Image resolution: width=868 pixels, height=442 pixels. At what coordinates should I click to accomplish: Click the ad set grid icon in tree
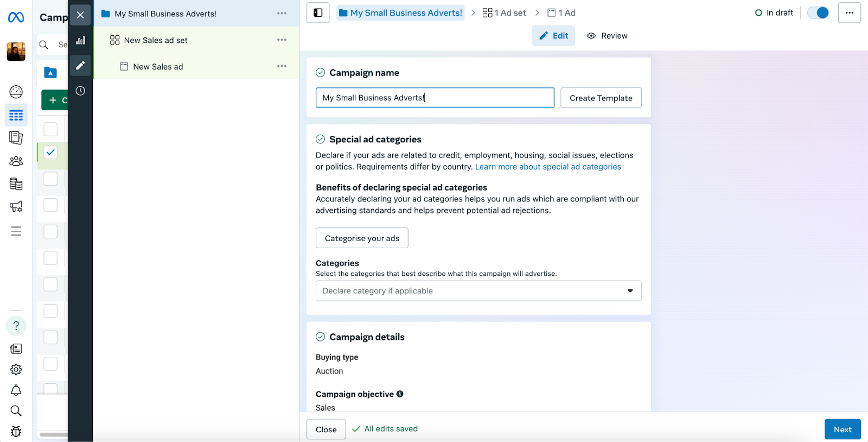tap(114, 40)
